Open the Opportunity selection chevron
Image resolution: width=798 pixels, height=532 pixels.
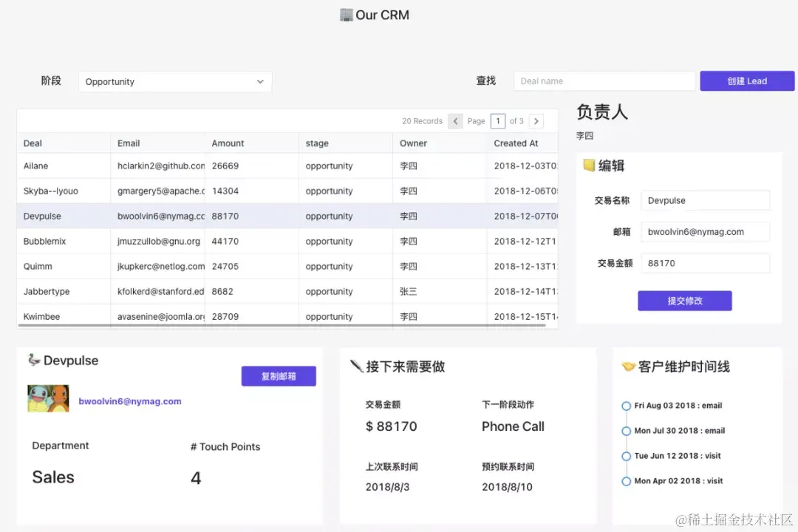259,82
